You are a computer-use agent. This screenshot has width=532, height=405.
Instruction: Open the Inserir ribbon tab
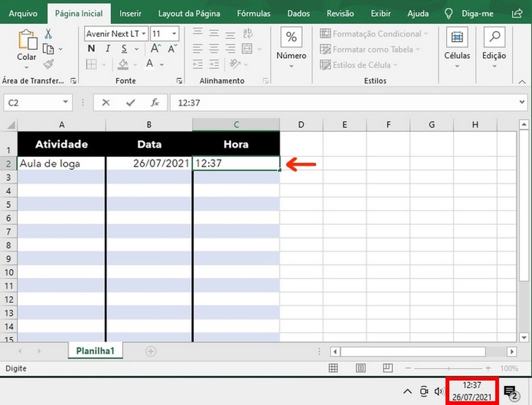pos(130,13)
